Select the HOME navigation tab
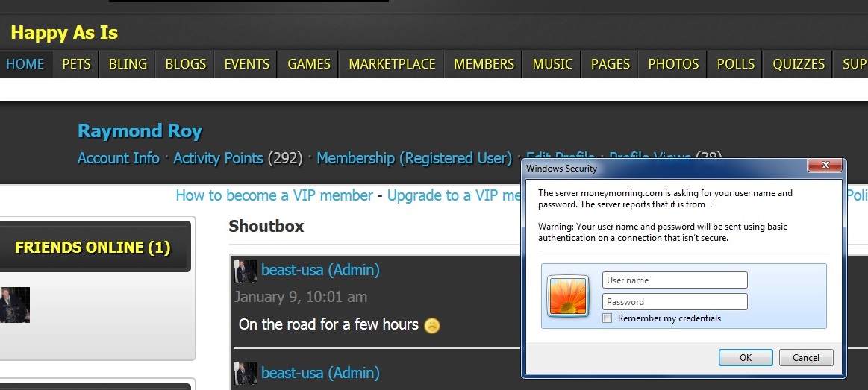 tap(25, 64)
